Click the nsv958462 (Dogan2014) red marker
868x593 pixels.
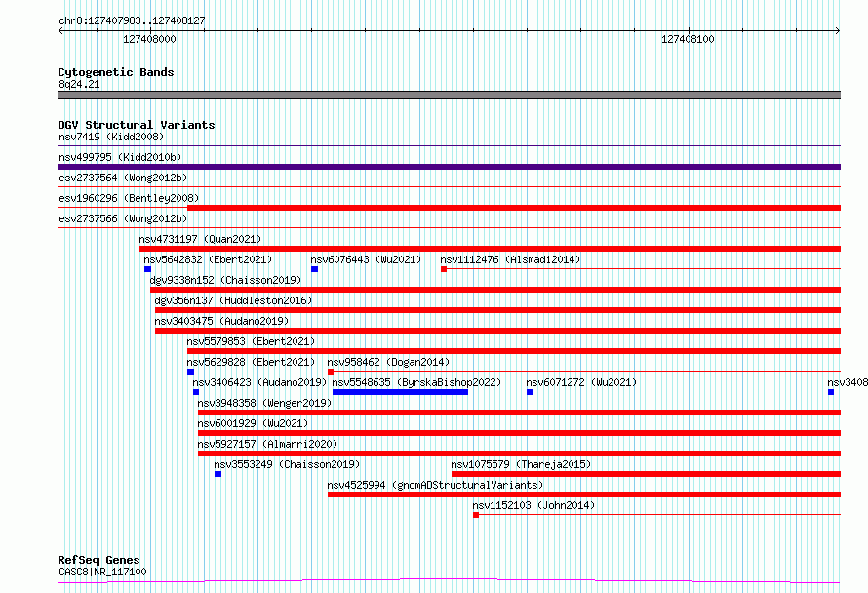[x=331, y=372]
